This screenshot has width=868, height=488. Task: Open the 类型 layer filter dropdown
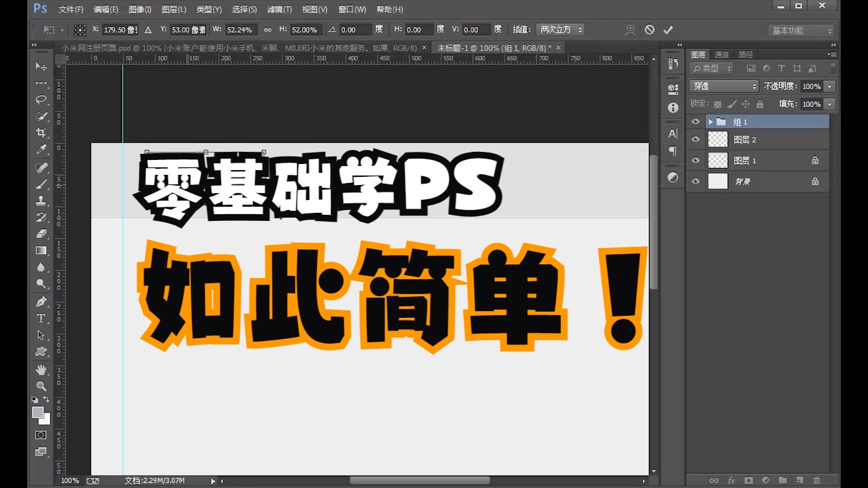tap(712, 68)
